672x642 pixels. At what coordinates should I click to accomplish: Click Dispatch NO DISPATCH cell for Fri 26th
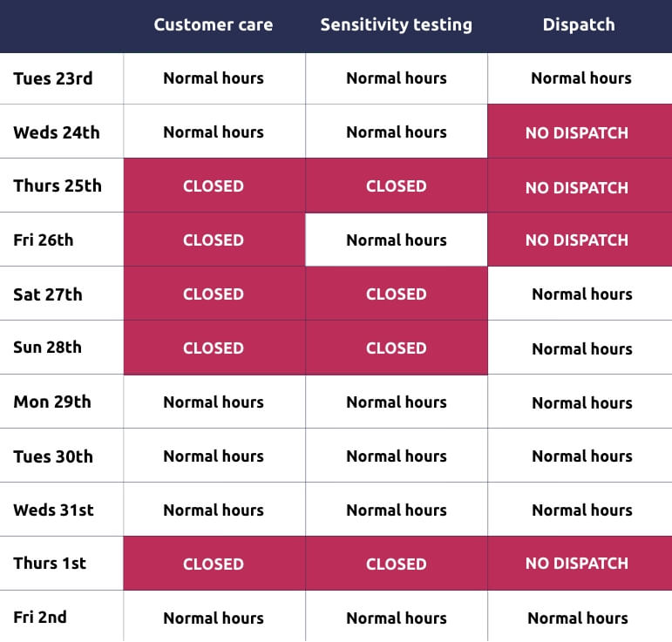[x=577, y=240]
